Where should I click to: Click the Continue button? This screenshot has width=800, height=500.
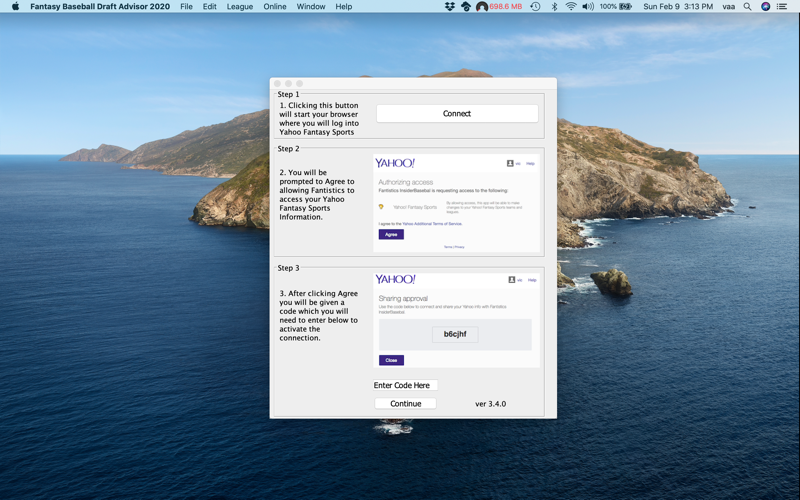point(406,404)
